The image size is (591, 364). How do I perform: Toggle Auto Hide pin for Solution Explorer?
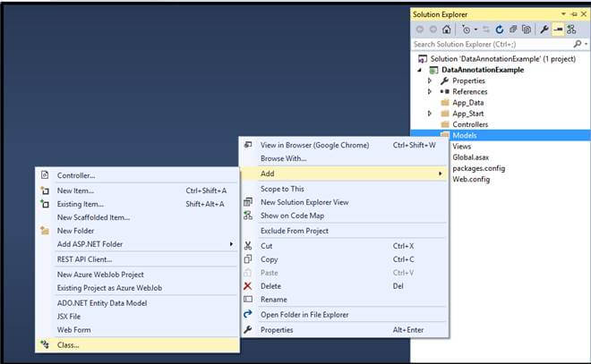[x=574, y=14]
